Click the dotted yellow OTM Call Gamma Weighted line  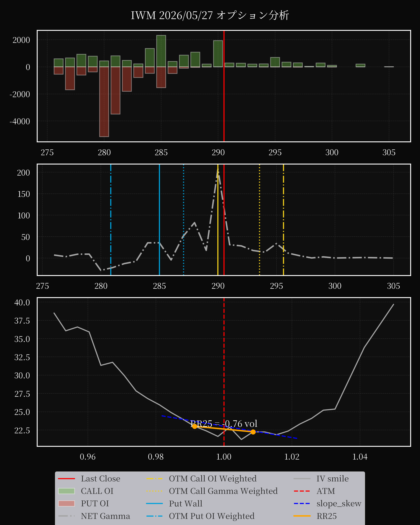[260, 220]
